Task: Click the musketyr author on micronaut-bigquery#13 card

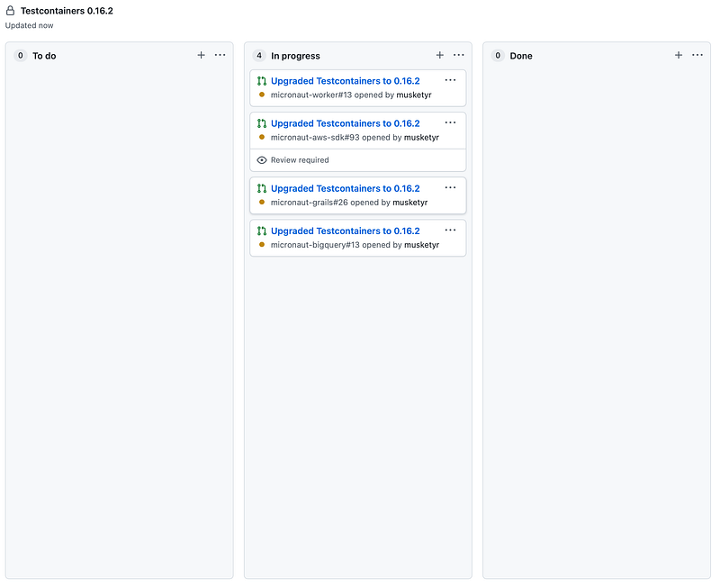Action: [x=421, y=245]
